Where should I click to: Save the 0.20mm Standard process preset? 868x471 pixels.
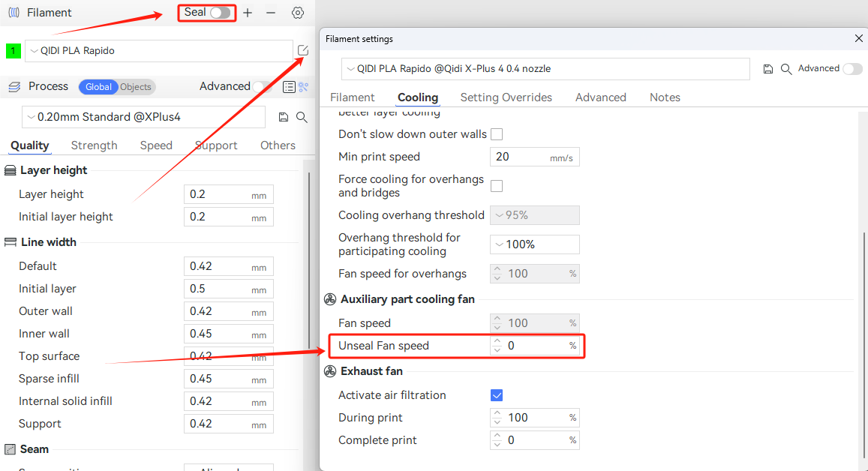(x=284, y=117)
